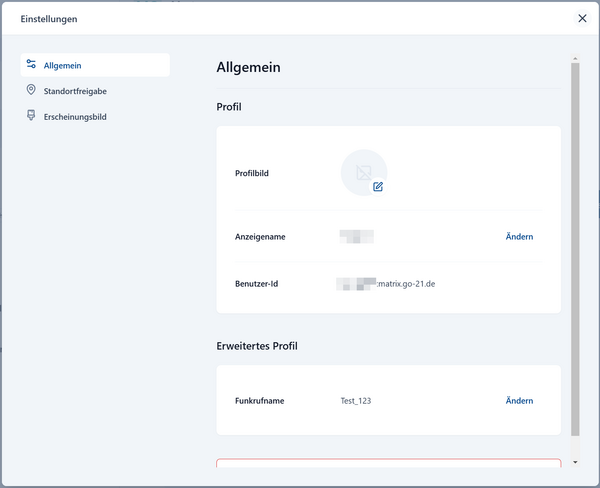The height and width of the screenshot is (488, 600).
Task: Click the Erscheinungsbild paintbrush icon
Action: [x=31, y=116]
